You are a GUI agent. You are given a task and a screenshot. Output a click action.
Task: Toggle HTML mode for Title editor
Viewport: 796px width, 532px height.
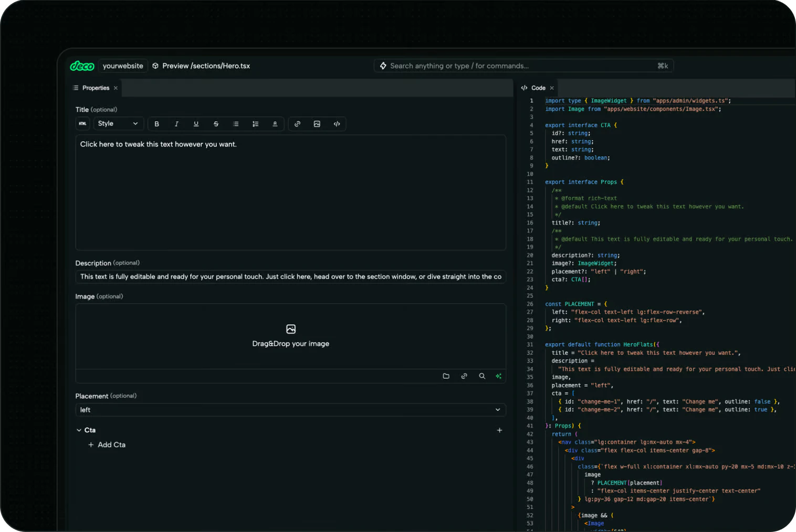coord(83,124)
